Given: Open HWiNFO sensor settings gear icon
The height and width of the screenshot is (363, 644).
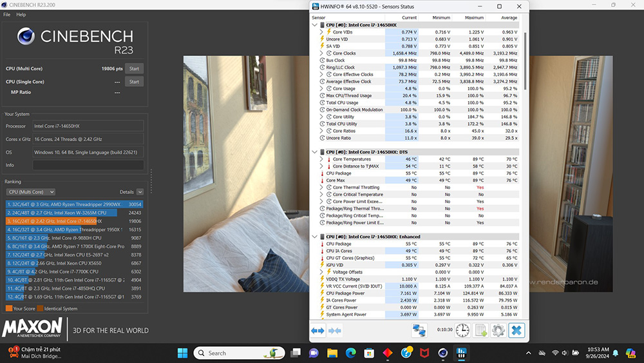Looking at the screenshot, I should [498, 330].
